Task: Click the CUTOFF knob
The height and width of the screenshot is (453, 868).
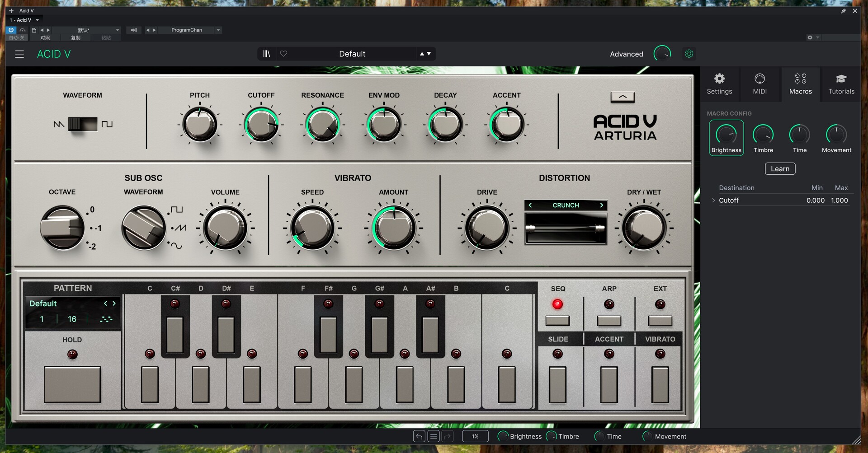Action: [261, 125]
